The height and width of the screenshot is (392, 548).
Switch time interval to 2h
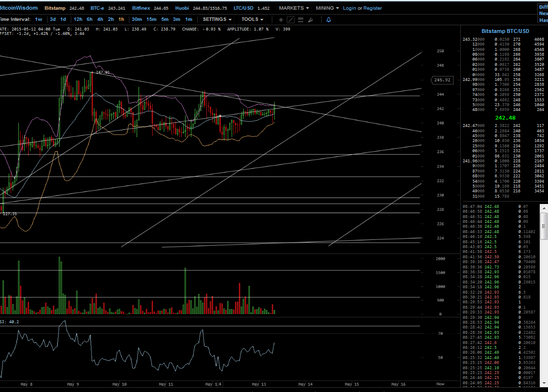[x=111, y=19]
